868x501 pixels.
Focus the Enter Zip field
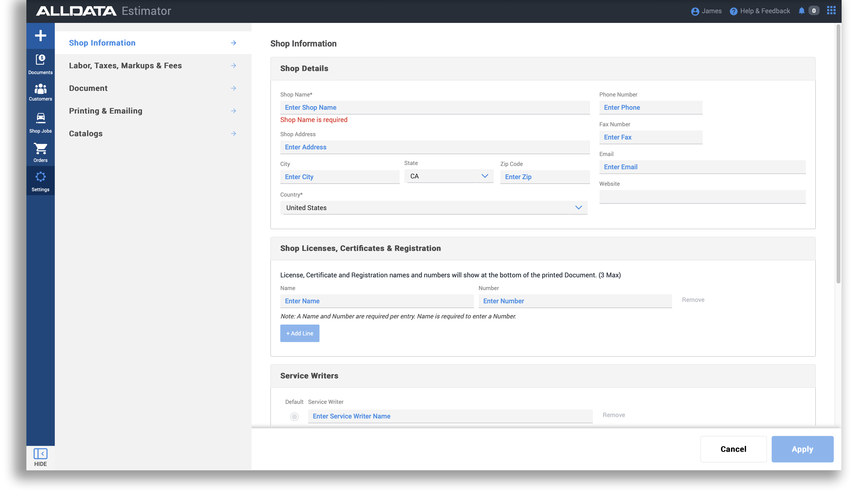[545, 177]
